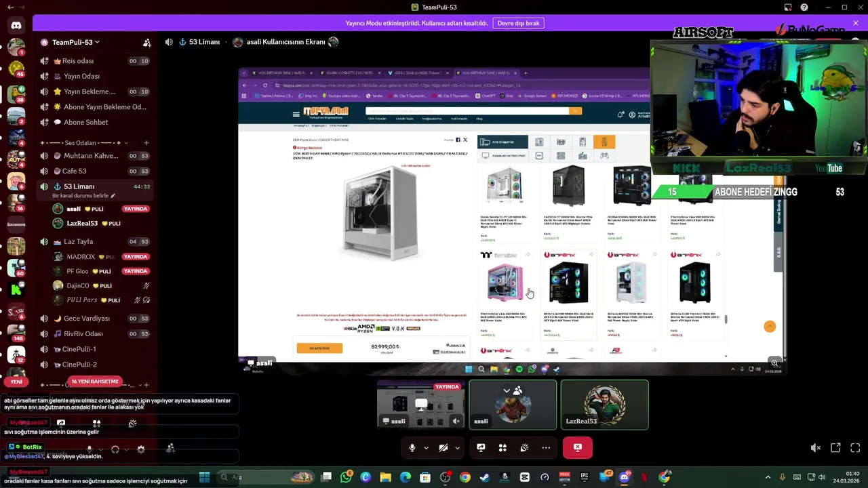
Task: Show hidden system tray icons chevron
Action: click(x=768, y=477)
